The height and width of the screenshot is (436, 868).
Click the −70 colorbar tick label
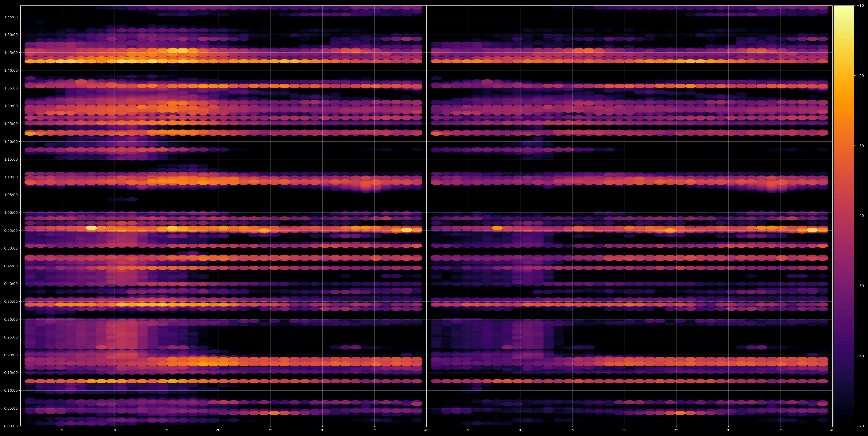(860, 426)
